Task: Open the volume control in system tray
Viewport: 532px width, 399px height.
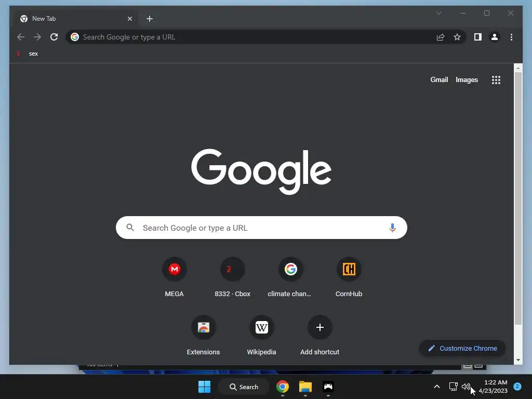Action: (466, 387)
